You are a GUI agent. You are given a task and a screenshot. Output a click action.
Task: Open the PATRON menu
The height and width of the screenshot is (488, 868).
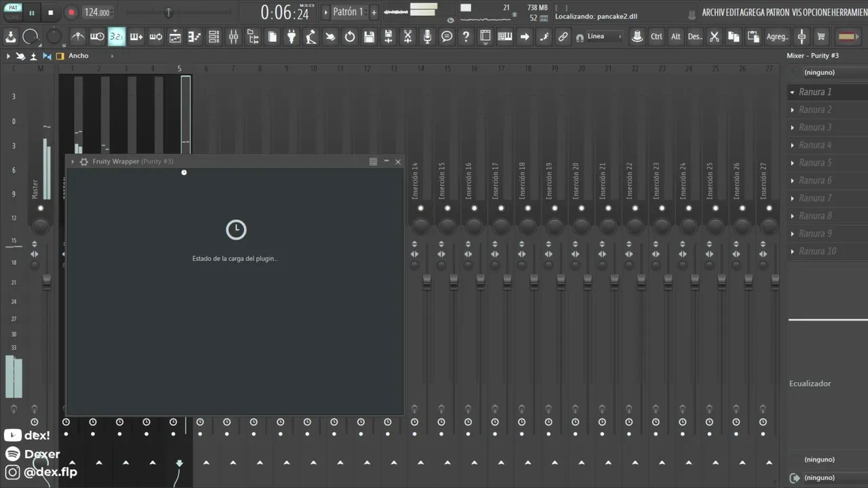tap(778, 12)
